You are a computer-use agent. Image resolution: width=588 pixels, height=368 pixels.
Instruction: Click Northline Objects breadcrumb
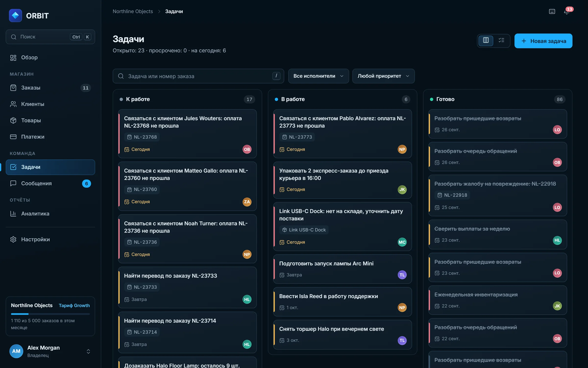[133, 11]
